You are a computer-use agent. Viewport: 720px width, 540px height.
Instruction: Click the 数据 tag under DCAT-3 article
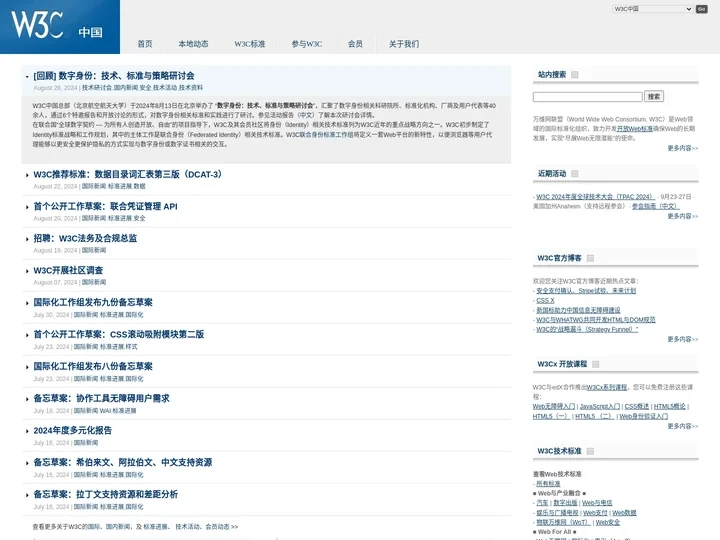tap(140, 186)
